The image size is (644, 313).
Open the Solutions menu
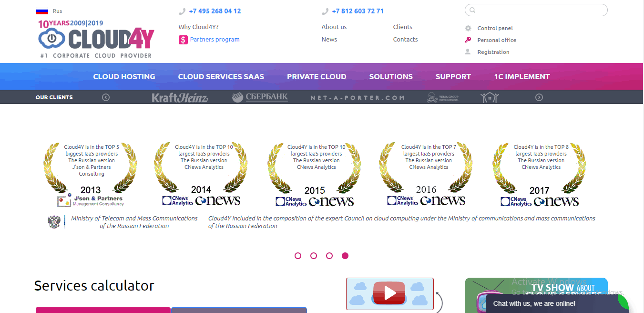[x=391, y=76]
